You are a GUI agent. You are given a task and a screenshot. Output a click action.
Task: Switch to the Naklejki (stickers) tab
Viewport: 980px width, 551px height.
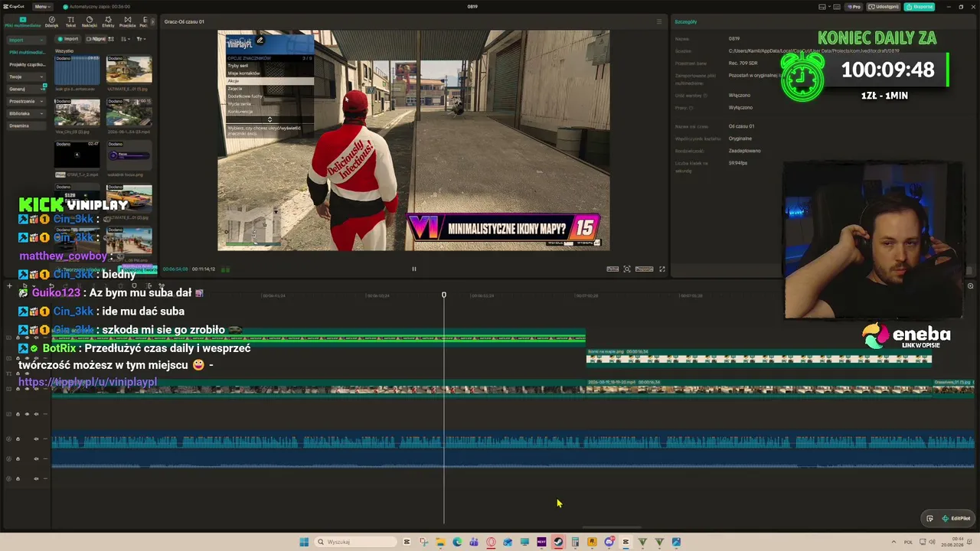pos(89,21)
